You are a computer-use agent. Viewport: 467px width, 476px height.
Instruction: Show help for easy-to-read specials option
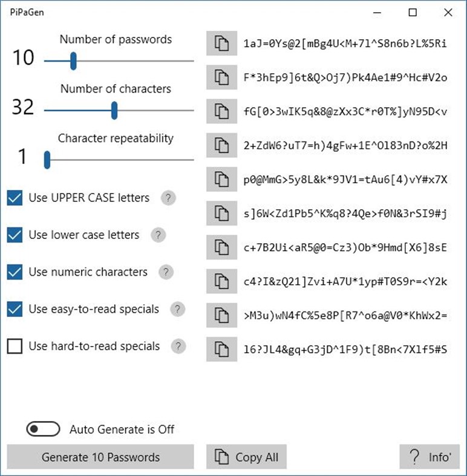[x=177, y=309]
